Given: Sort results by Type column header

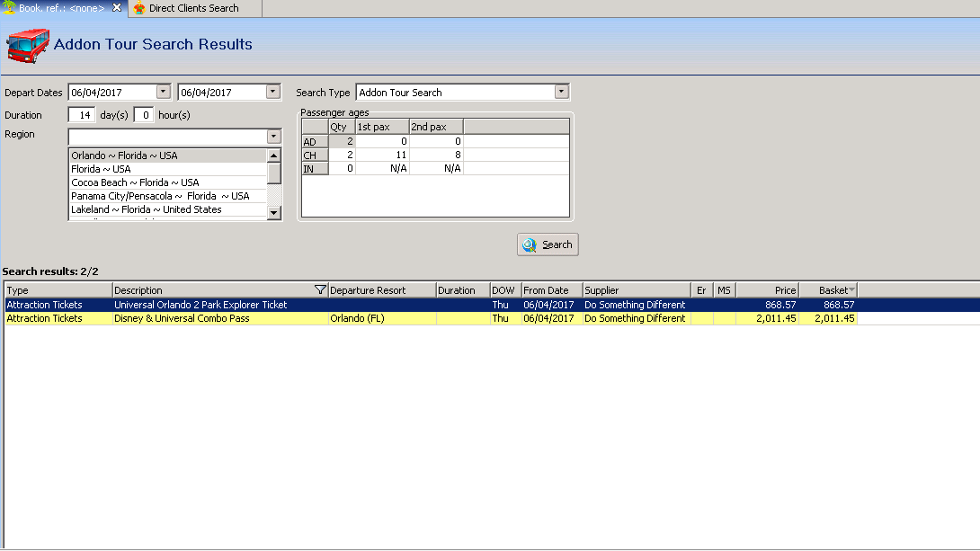Looking at the screenshot, I should pyautogui.click(x=58, y=289).
